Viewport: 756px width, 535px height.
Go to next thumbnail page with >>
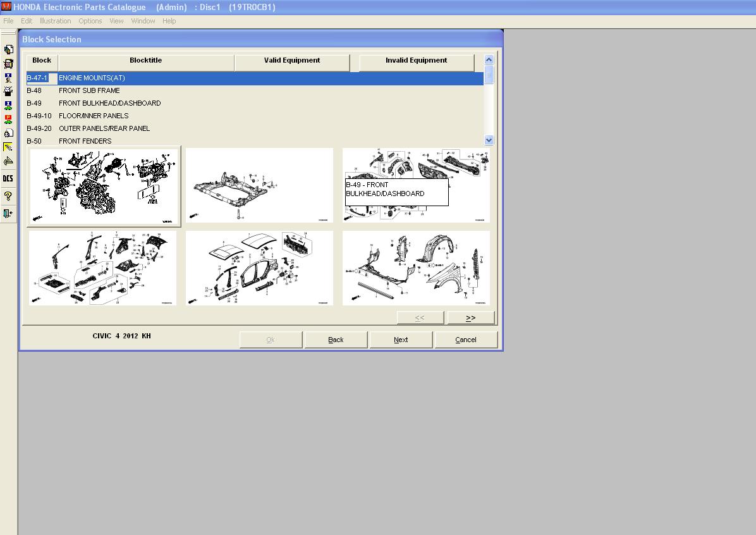pyautogui.click(x=470, y=317)
